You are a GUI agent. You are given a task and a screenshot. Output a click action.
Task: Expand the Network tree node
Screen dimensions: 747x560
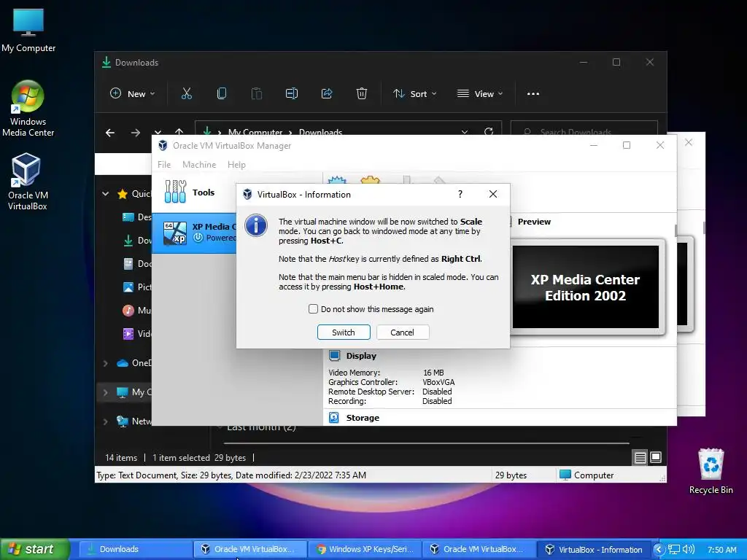[x=106, y=421]
